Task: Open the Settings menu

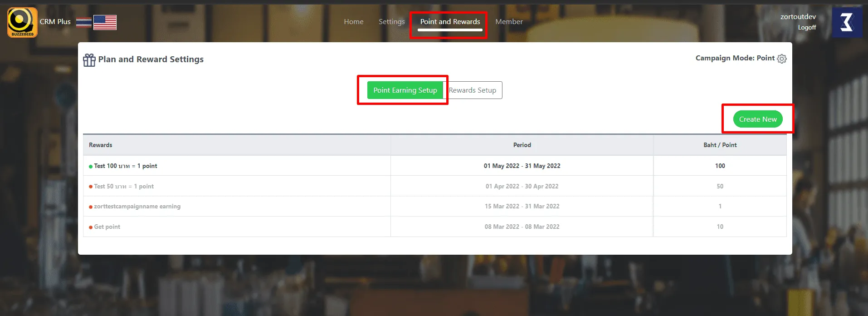Action: pos(391,22)
